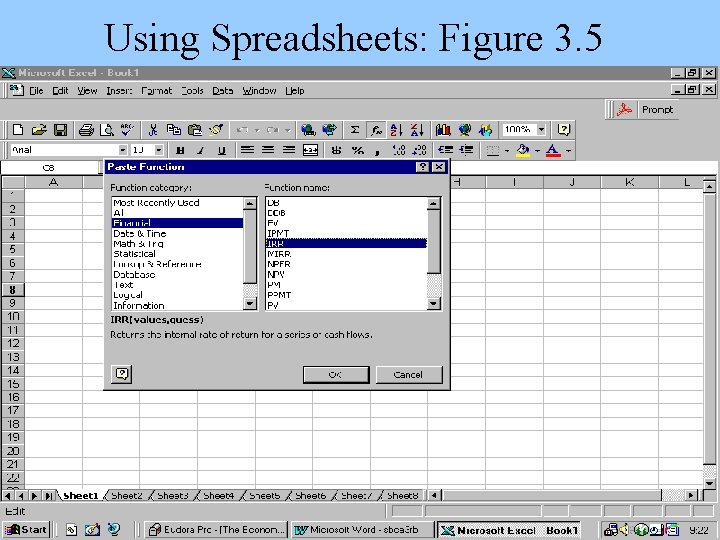The height and width of the screenshot is (540, 720).
Task: Toggle Bold formatting
Action: pos(180,150)
